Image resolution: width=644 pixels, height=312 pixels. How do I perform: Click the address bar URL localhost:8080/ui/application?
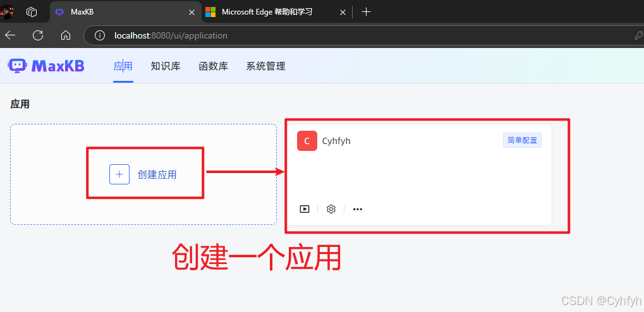[x=171, y=36]
